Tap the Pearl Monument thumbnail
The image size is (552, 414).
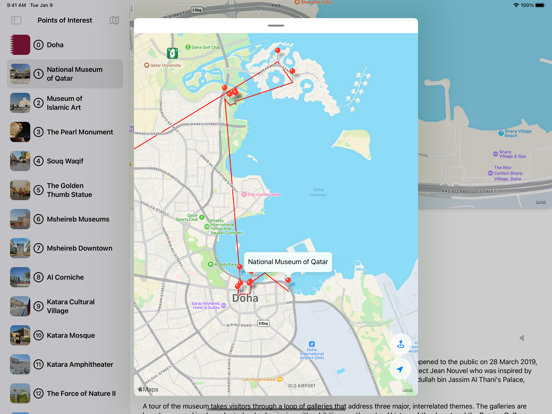pyautogui.click(x=20, y=132)
